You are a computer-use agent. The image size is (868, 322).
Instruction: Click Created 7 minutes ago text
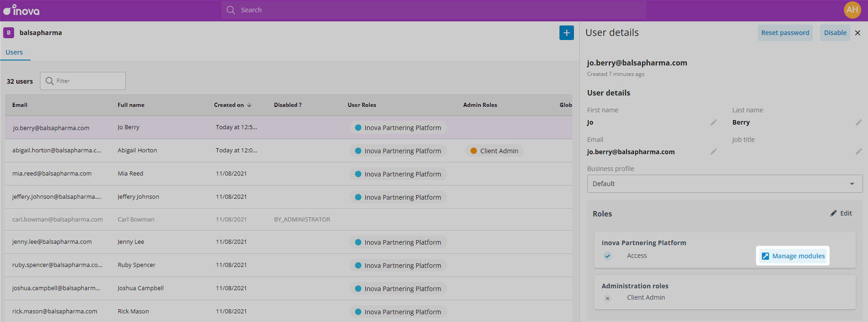pos(616,74)
